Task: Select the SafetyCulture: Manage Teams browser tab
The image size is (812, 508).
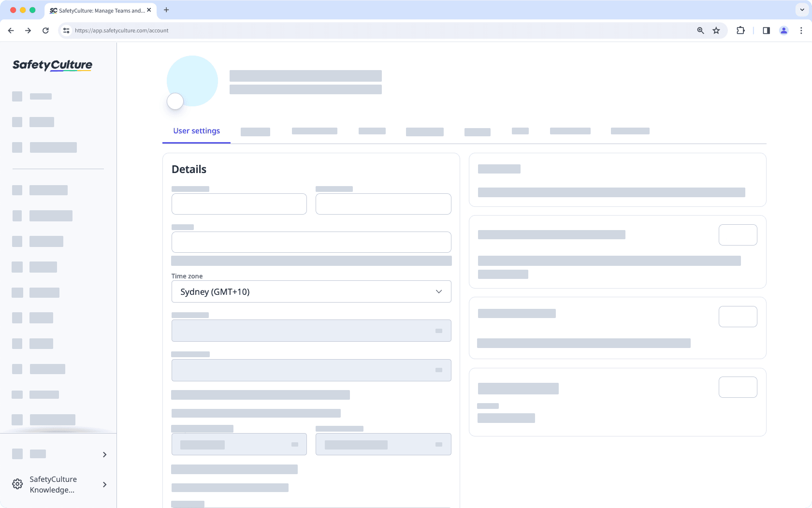Action: coord(99,10)
